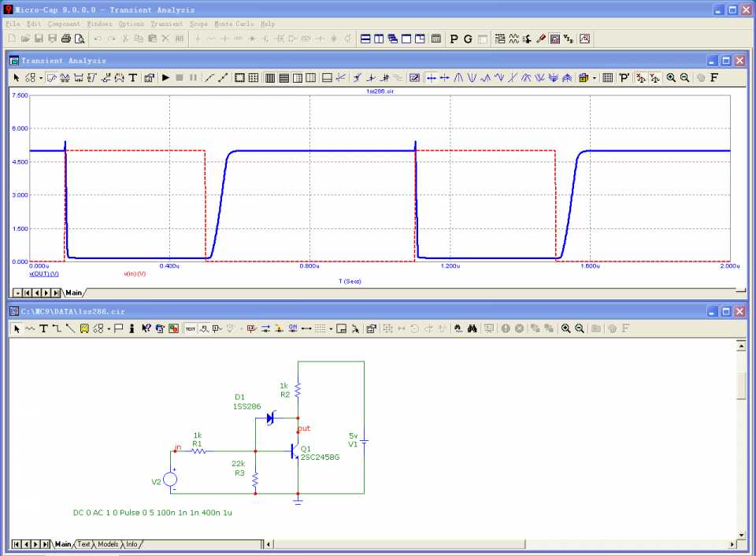Click the 'P' button in main toolbar

454,39
